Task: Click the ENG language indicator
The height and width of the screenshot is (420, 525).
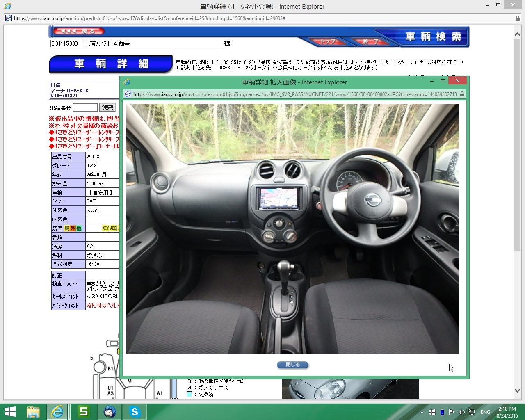Action: click(485, 412)
